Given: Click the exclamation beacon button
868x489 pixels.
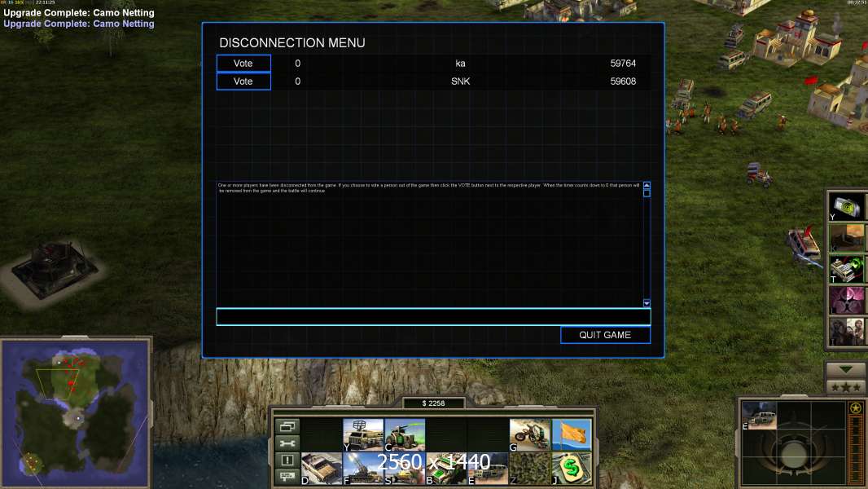Looking at the screenshot, I should point(287,460).
